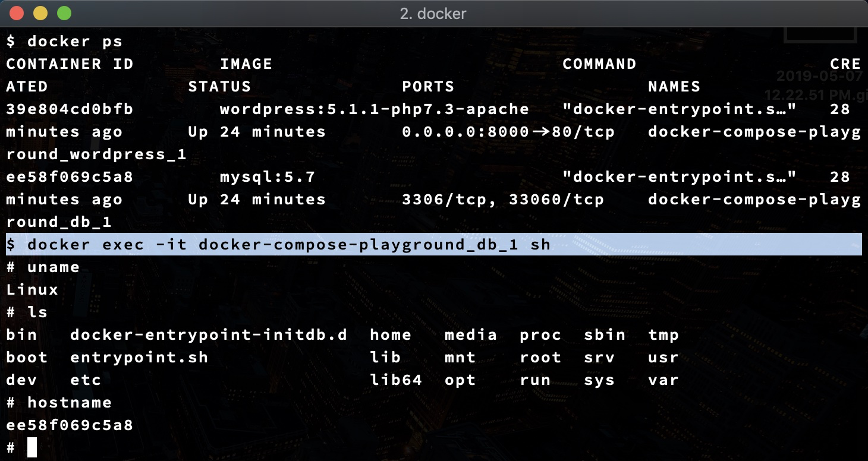Click the "media" directory entry
868x461 pixels.
point(471,335)
